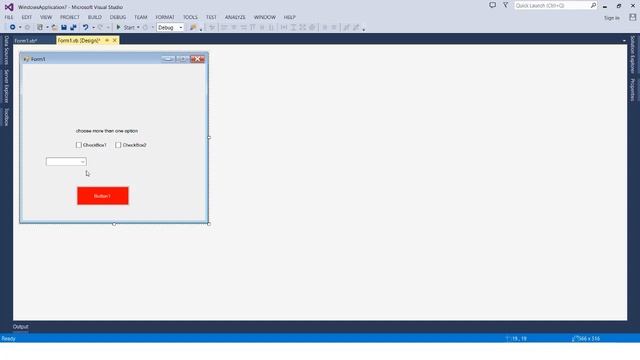Viewport: 640px width, 360px height.
Task: Click the Ready status bar text
Action: (x=9, y=338)
